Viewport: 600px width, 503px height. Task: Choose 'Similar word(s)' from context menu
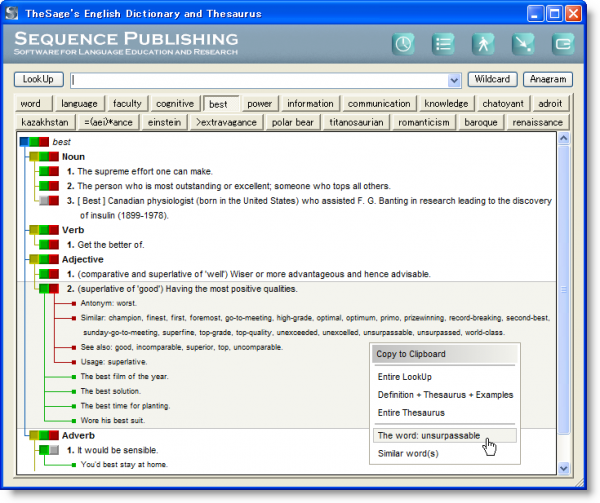click(x=444, y=453)
